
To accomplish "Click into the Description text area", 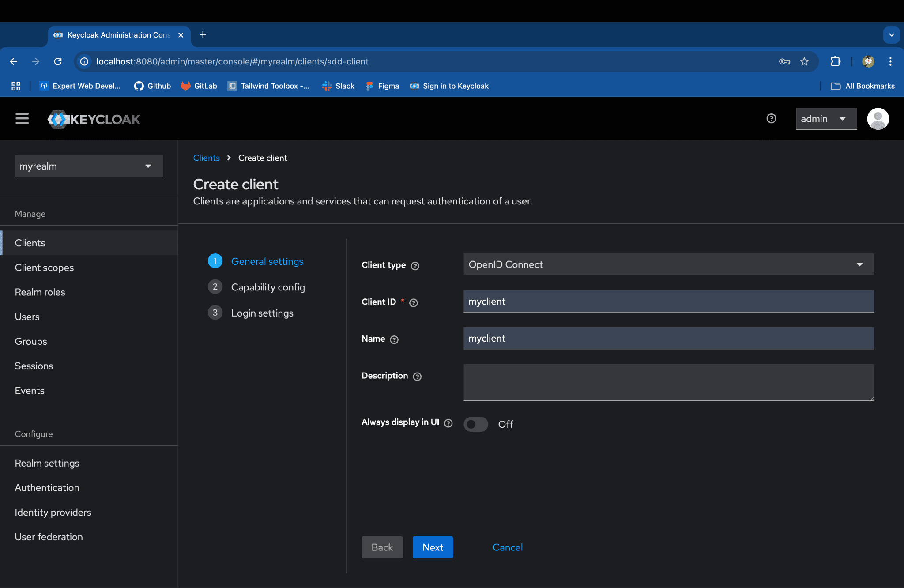I will (x=668, y=382).
